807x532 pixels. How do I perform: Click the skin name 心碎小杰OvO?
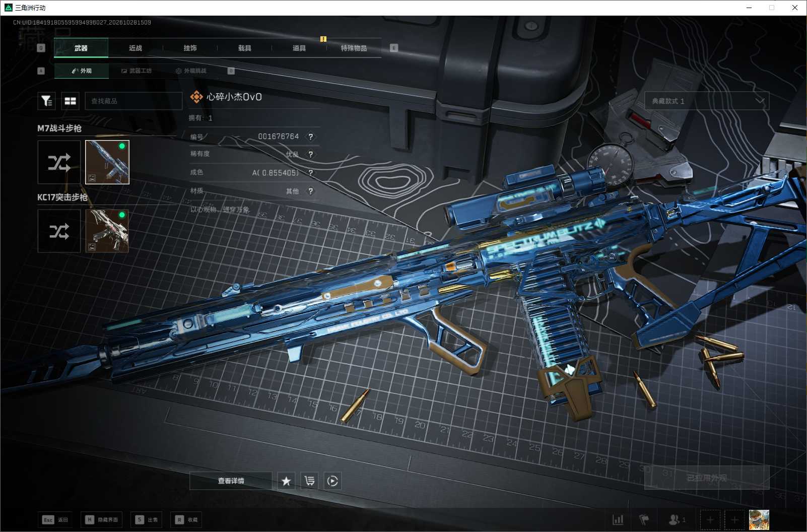234,97
